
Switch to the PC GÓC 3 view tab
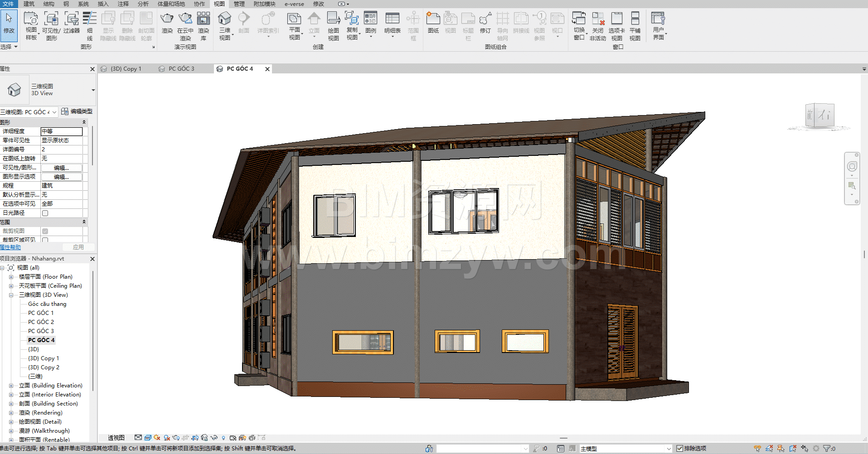pos(181,69)
